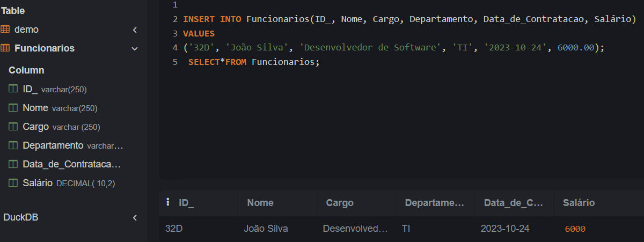Image resolution: width=644 pixels, height=242 pixels.
Task: Click the Departamento column icon
Action: (x=13, y=145)
